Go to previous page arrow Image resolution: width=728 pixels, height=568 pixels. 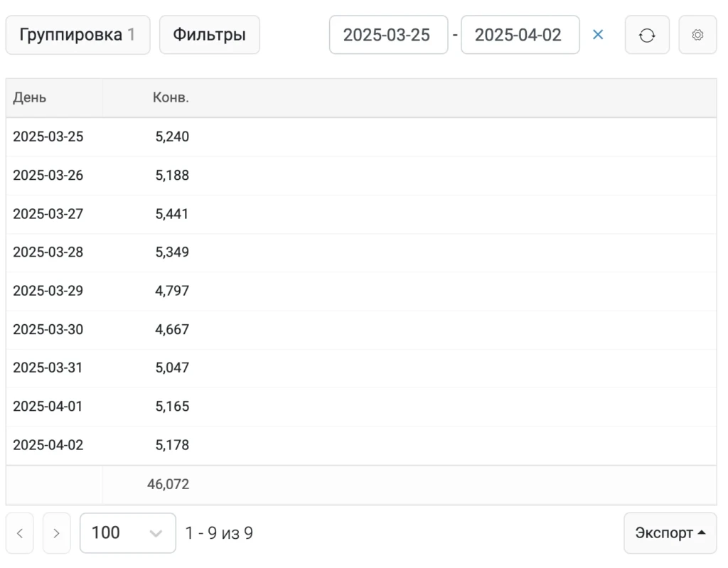[19, 533]
